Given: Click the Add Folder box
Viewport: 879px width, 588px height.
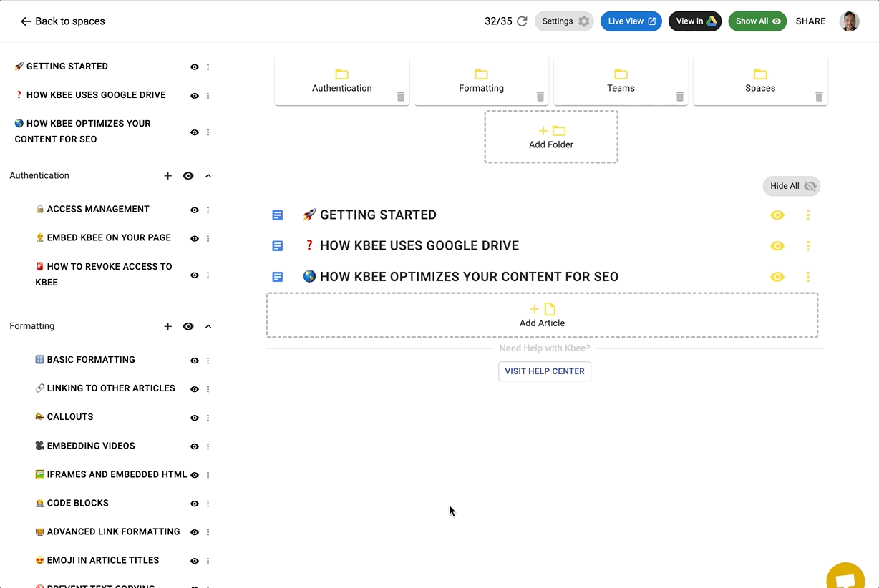Looking at the screenshot, I should (x=551, y=137).
